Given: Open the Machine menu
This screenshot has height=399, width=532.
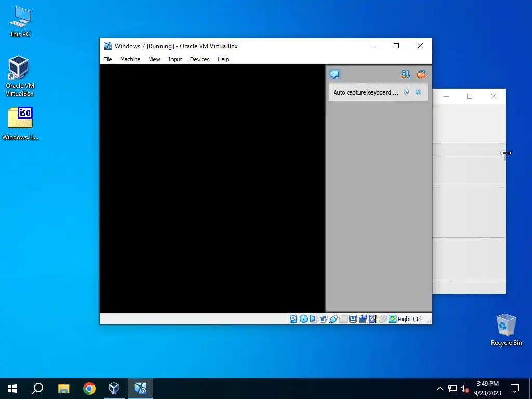Looking at the screenshot, I should pyautogui.click(x=130, y=59).
